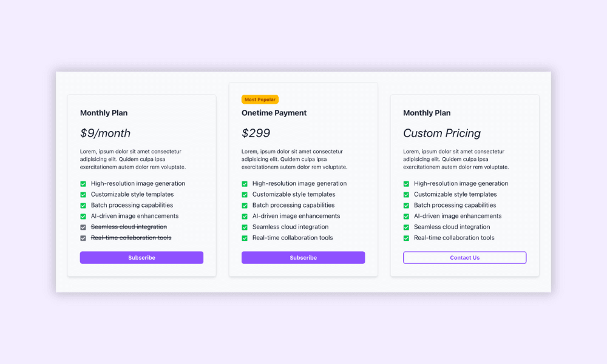Click the Onetime Payment heading
This screenshot has width=607, height=364.
(x=274, y=113)
